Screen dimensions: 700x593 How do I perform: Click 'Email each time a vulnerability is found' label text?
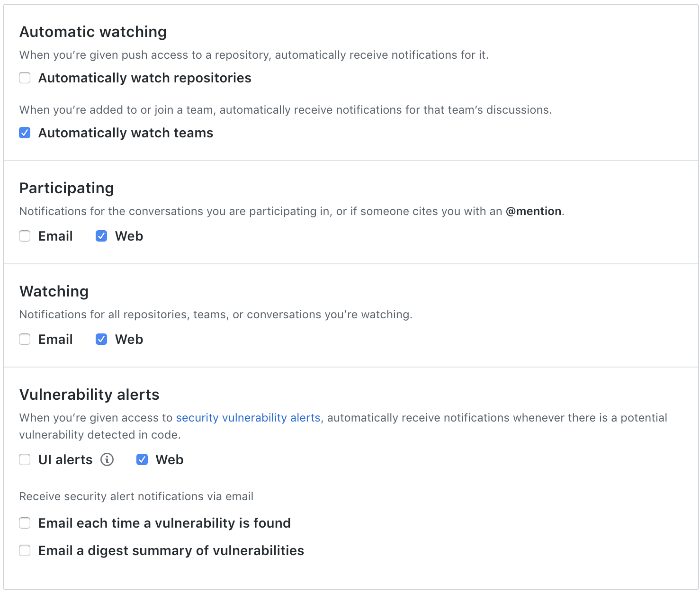[164, 523]
